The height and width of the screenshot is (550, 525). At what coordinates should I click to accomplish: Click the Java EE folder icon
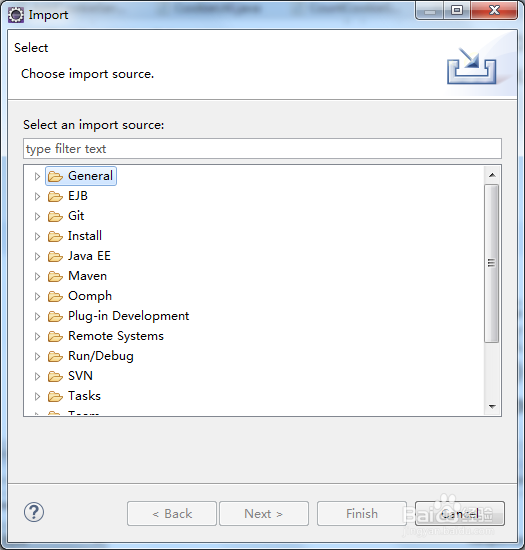pos(55,256)
